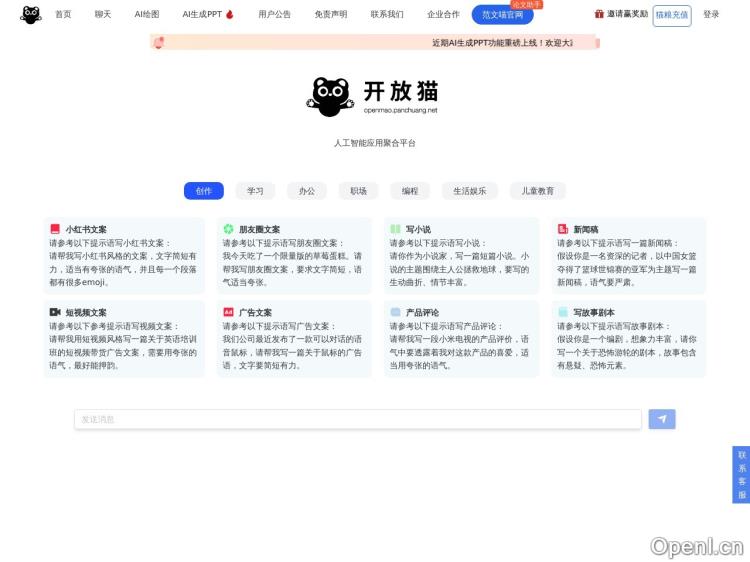Select the 创作 category tab

204,191
